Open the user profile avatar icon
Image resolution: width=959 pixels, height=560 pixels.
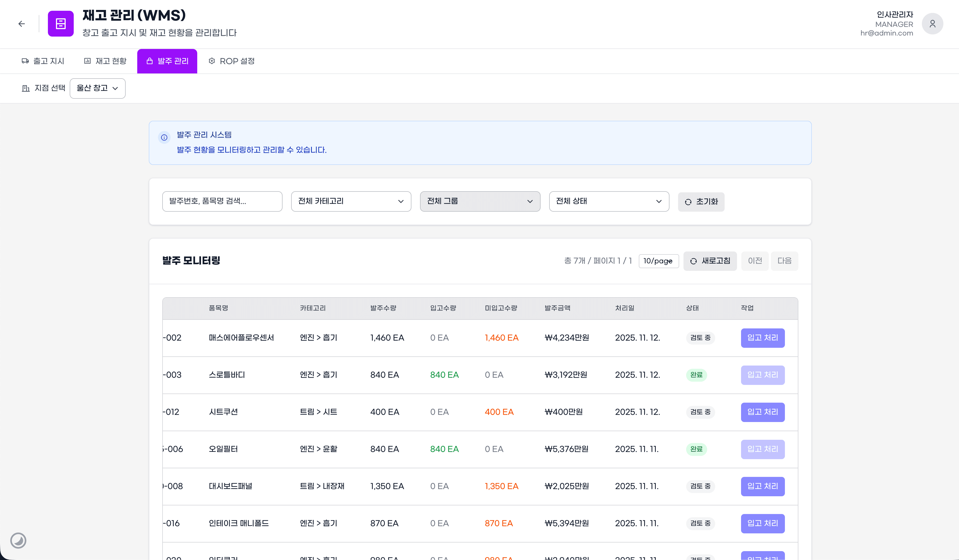click(932, 24)
